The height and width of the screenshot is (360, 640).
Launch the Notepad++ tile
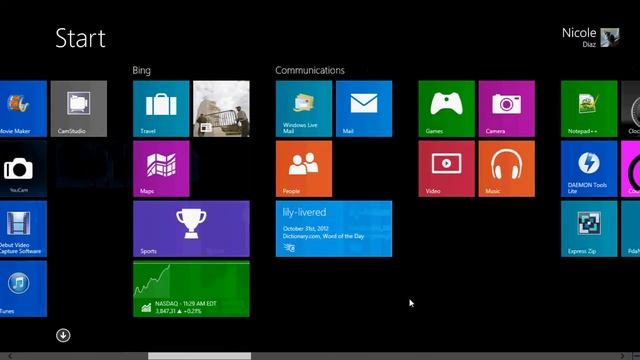(589, 109)
